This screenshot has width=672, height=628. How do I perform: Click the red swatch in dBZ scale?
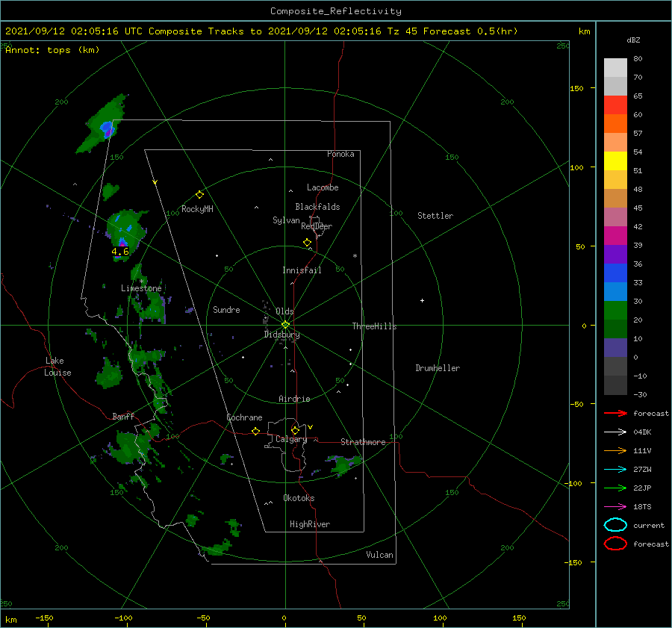tap(615, 105)
